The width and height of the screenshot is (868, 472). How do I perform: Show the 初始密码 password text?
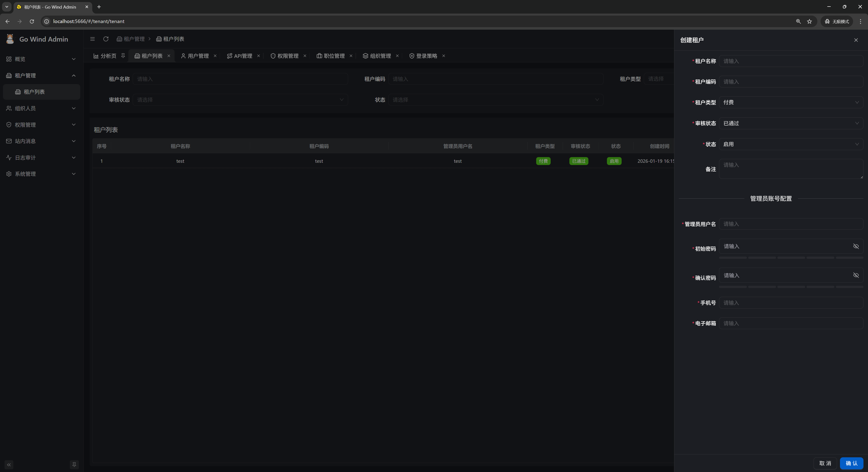pyautogui.click(x=856, y=246)
